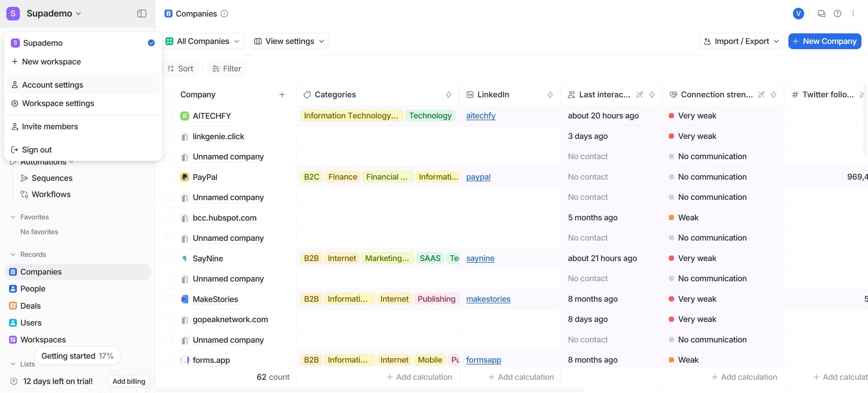Open the paypal LinkedIn link

click(478, 177)
